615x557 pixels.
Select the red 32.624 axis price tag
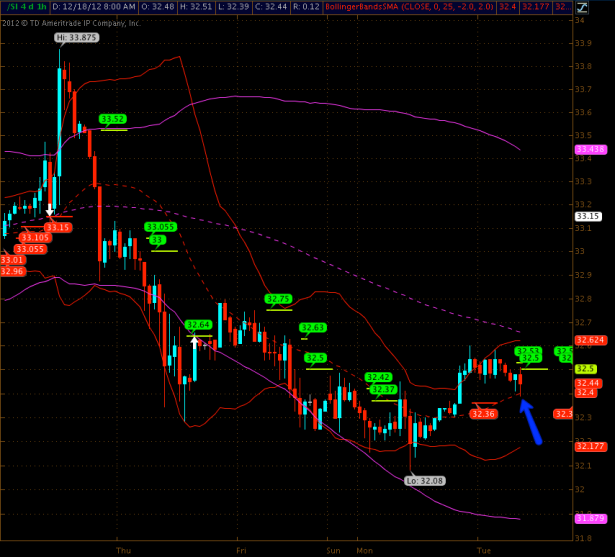590,340
